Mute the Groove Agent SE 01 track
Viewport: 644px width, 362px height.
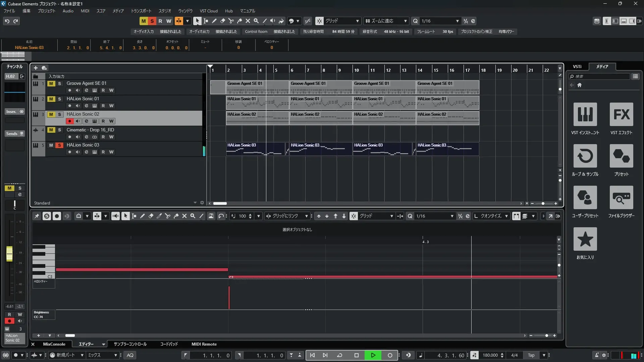pyautogui.click(x=51, y=83)
